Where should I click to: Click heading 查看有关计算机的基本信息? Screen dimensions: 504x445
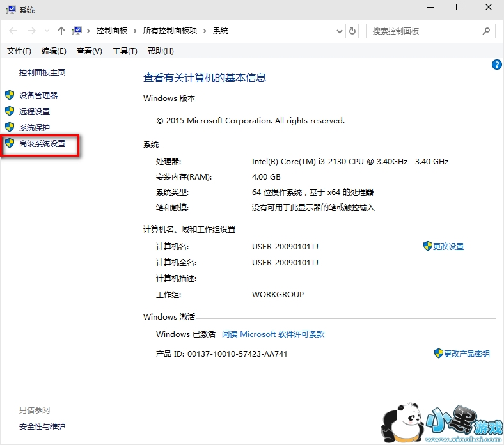(x=205, y=77)
